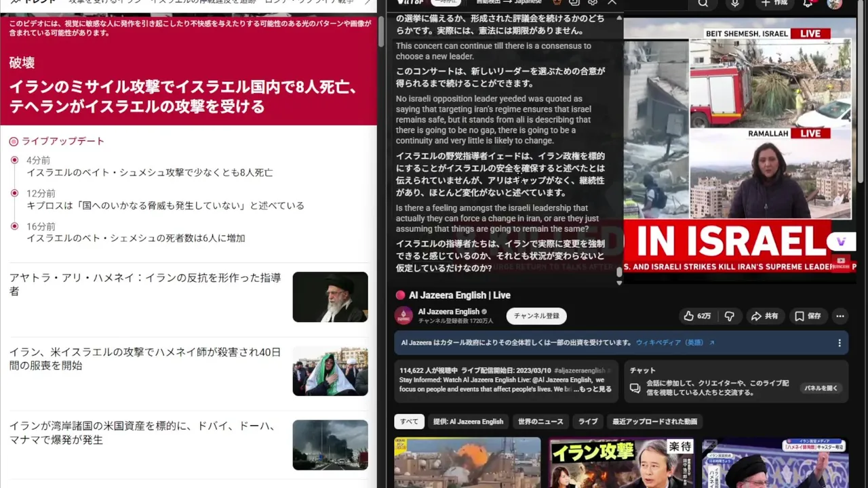Open the イラン攻撃 video thumbnail

(x=621, y=463)
